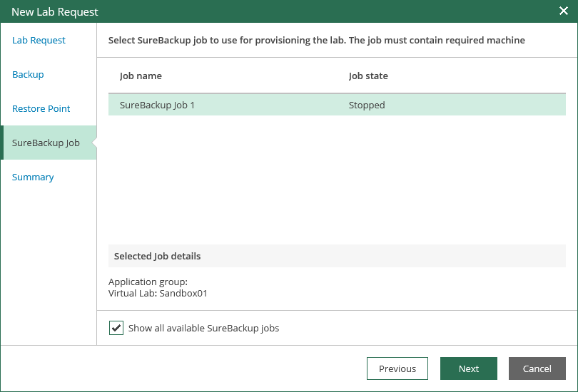Viewport: 578px width, 392px height.
Task: Click the Selected Job details header
Action: (x=337, y=256)
